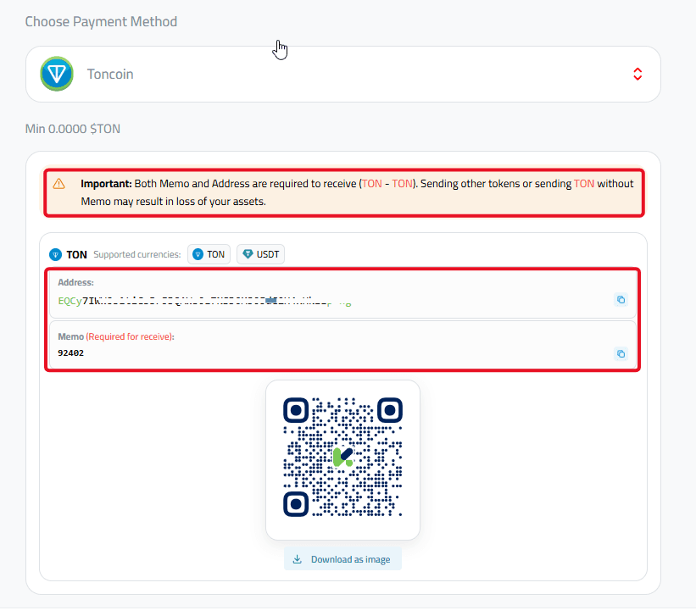Copy the memo 92402

click(621, 353)
